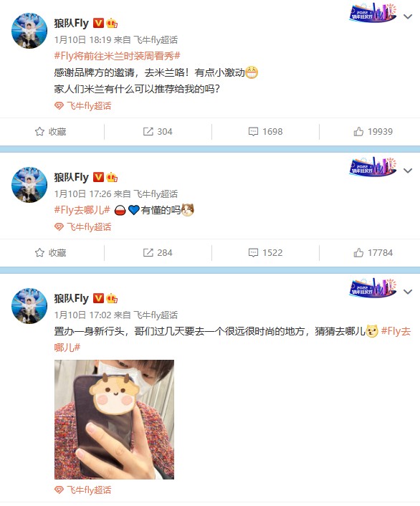Open comments on the 18:19 post
This screenshot has width=420, height=506.
click(x=265, y=132)
